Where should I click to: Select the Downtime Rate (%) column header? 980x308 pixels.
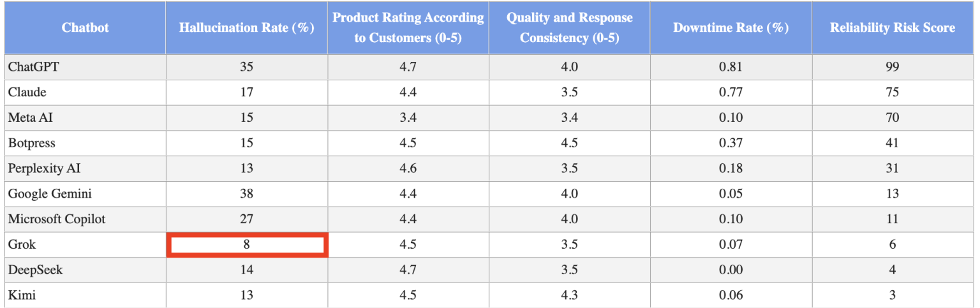pyautogui.click(x=731, y=28)
